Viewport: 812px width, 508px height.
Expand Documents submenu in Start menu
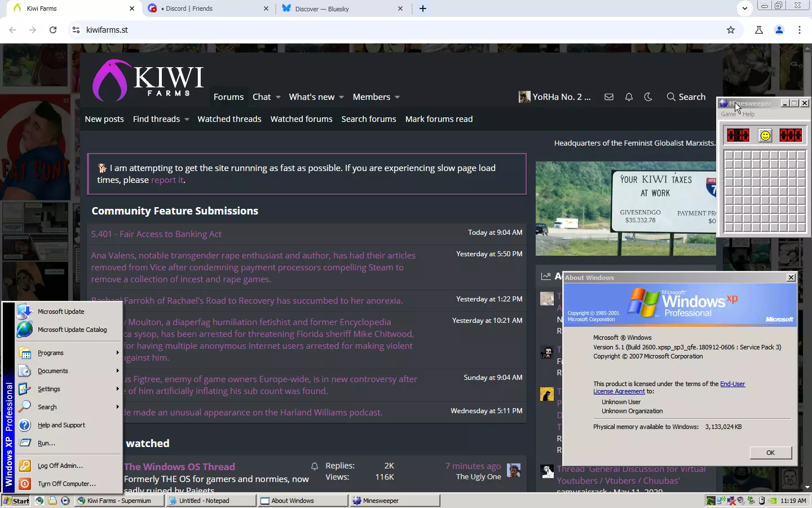pos(69,371)
